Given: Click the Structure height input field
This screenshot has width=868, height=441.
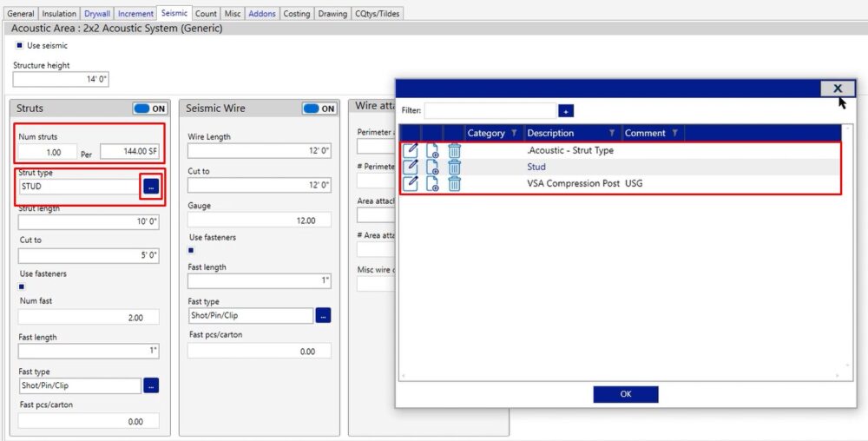Looking at the screenshot, I should click(61, 80).
